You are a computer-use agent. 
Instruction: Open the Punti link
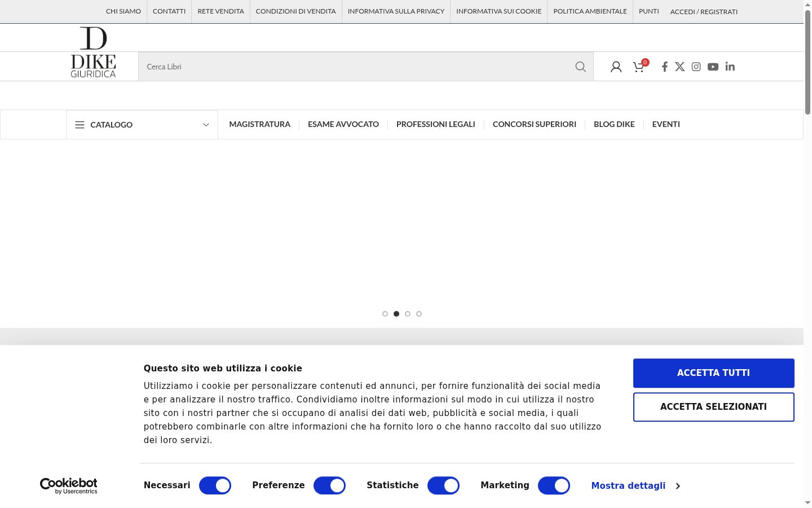[x=649, y=11]
